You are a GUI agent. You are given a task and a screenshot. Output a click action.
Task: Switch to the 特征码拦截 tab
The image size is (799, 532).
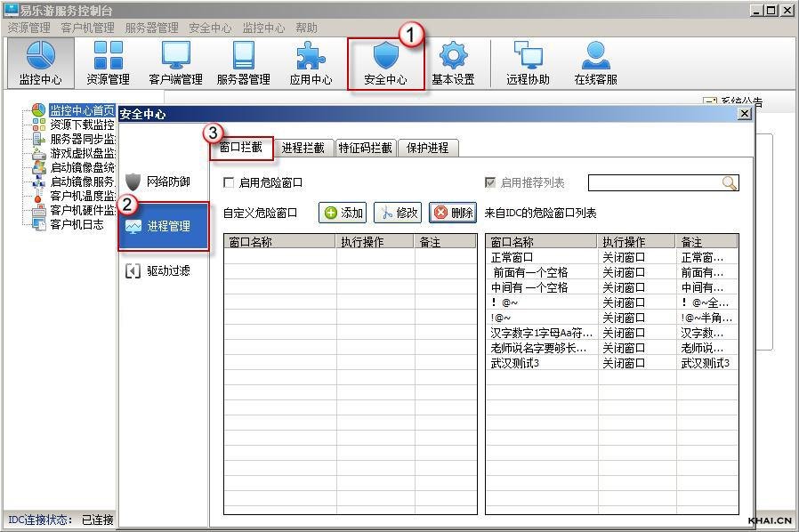365,149
